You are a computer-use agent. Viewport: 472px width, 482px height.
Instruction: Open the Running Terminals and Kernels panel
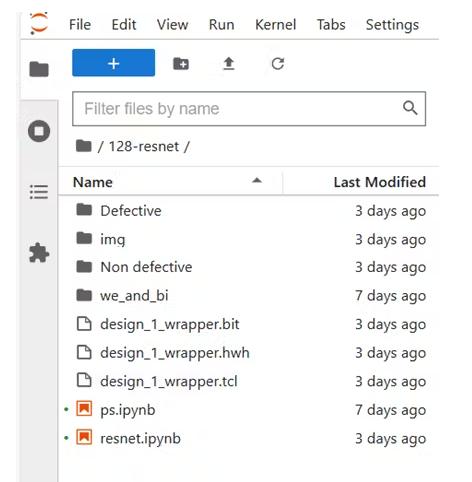tap(39, 131)
